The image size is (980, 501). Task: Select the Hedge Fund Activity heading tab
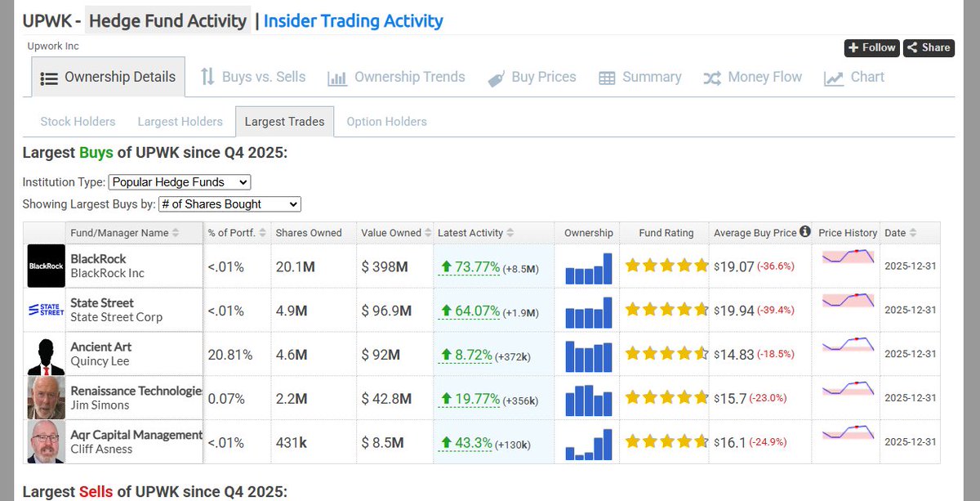[167, 20]
